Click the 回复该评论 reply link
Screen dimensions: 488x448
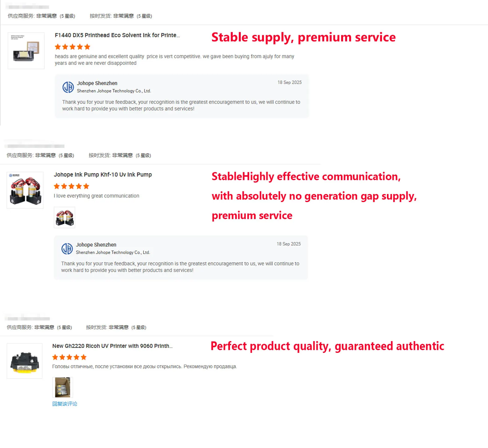coord(65,404)
